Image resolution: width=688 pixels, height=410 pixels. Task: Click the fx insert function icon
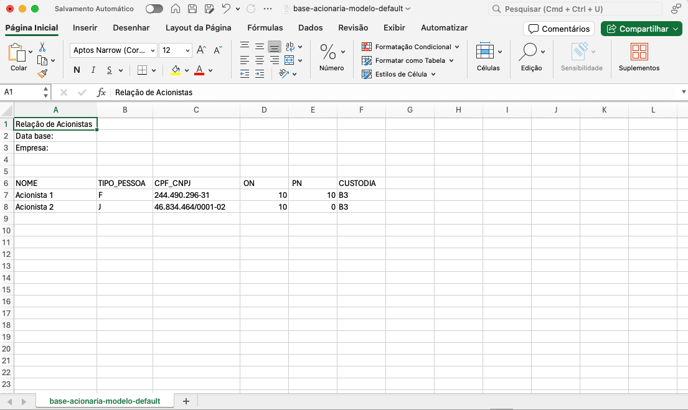101,92
